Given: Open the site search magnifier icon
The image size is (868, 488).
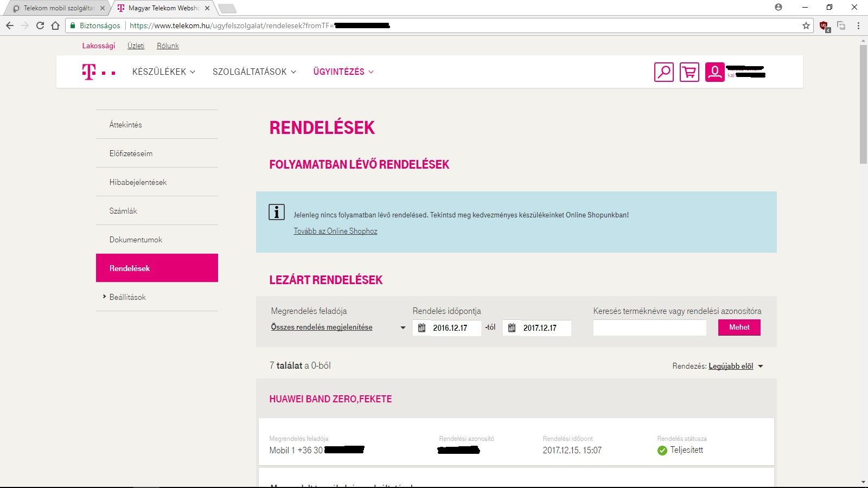Looking at the screenshot, I should [664, 72].
